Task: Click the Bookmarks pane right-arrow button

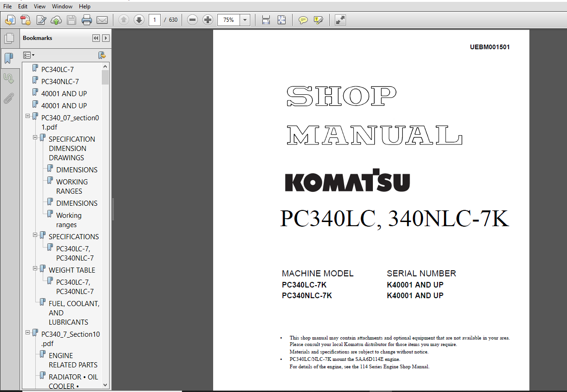Action: (106, 38)
